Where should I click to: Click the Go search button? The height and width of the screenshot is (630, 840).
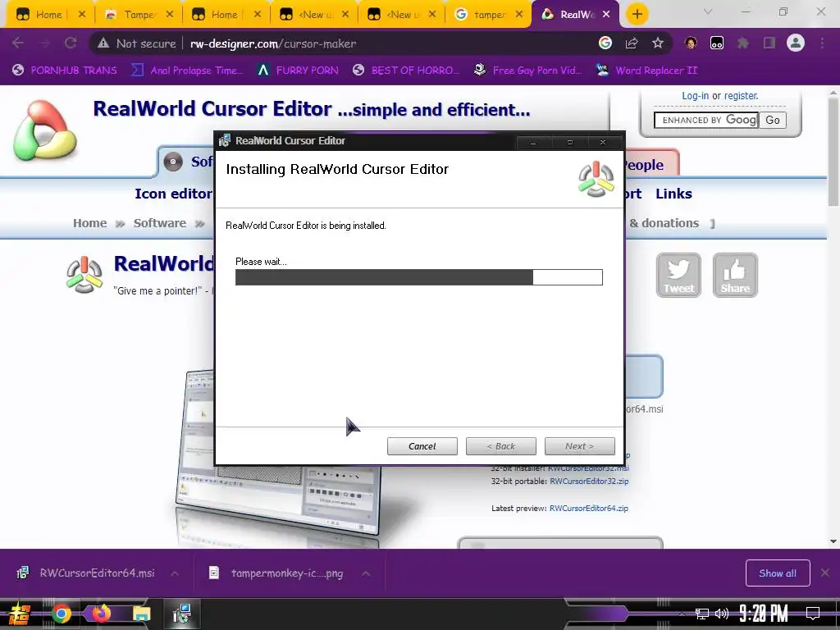(x=773, y=120)
